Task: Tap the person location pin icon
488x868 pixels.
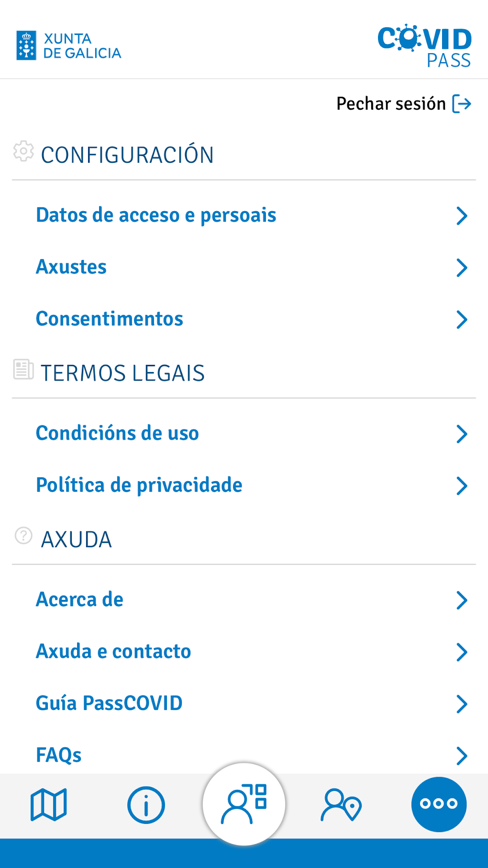Action: pyautogui.click(x=341, y=805)
